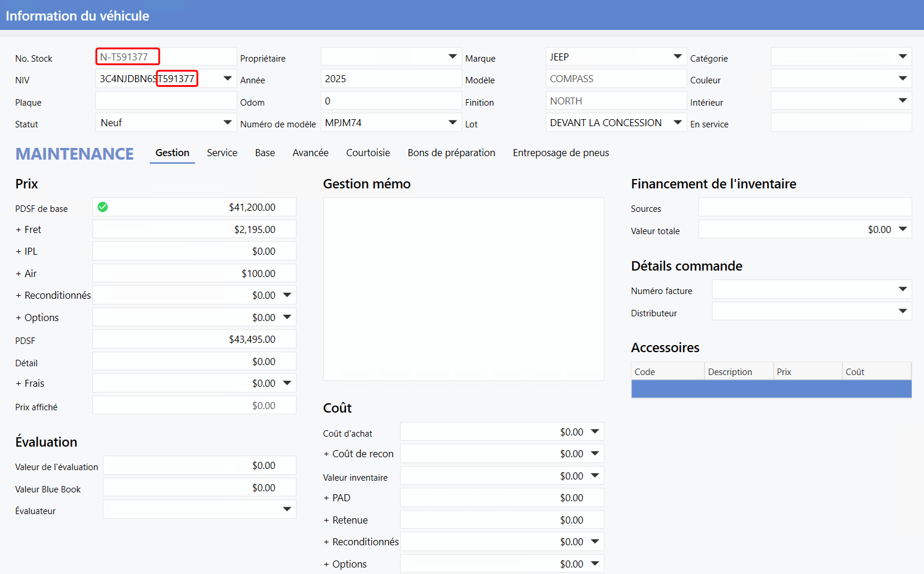Open the Avancée tab
Image resolution: width=924 pixels, height=574 pixels.
pyautogui.click(x=310, y=153)
